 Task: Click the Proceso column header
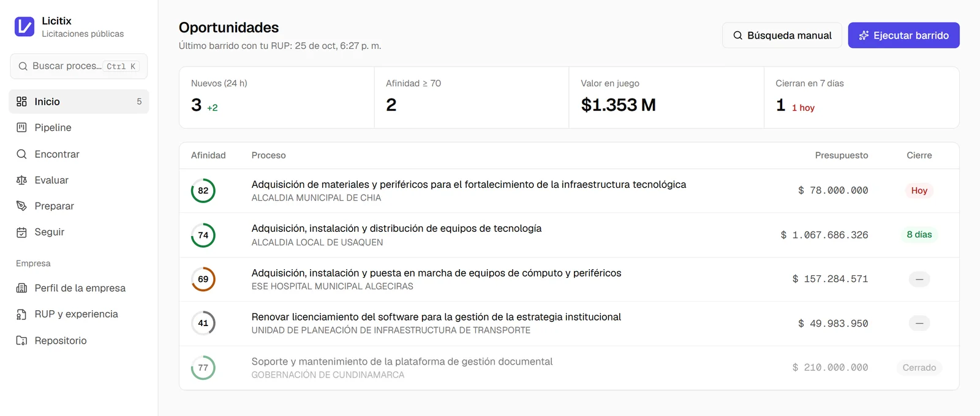pyautogui.click(x=268, y=155)
